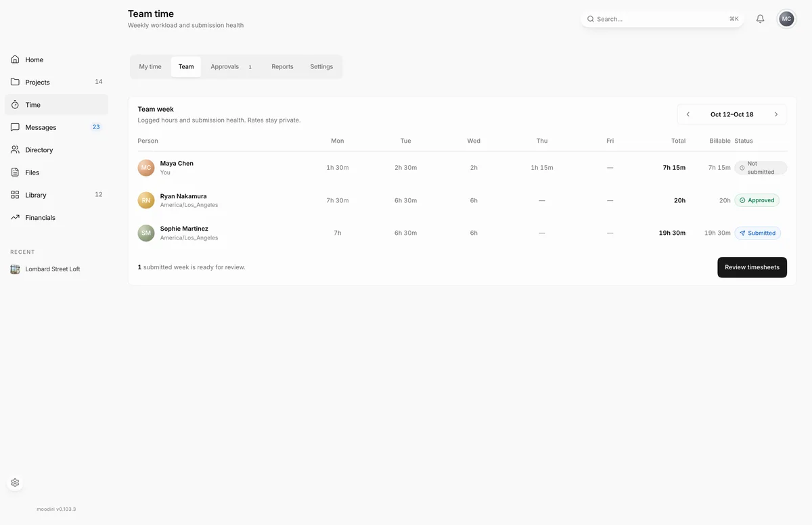The width and height of the screenshot is (812, 525).
Task: Switch to the My time tab
Action: [x=150, y=67]
